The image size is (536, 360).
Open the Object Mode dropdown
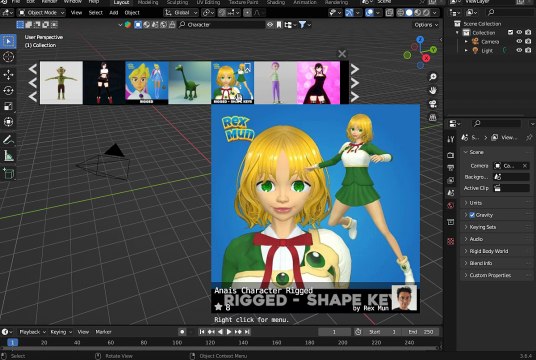[41, 13]
